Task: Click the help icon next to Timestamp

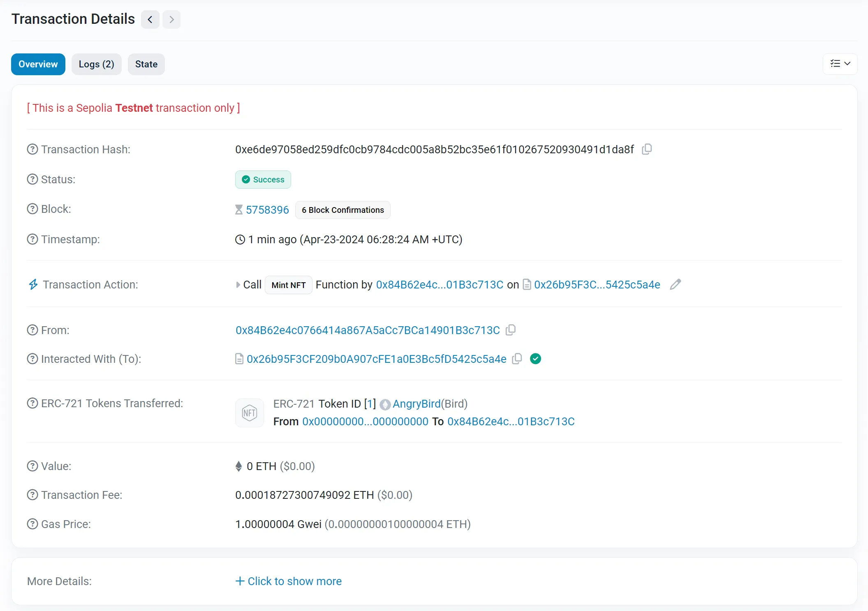Action: (x=32, y=239)
